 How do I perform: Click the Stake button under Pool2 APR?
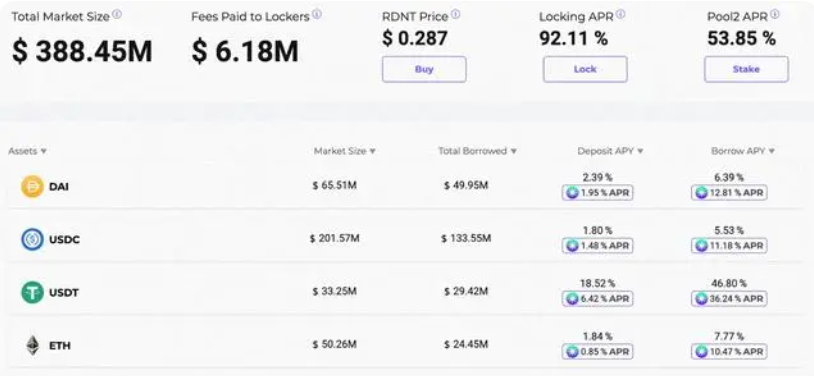(746, 69)
